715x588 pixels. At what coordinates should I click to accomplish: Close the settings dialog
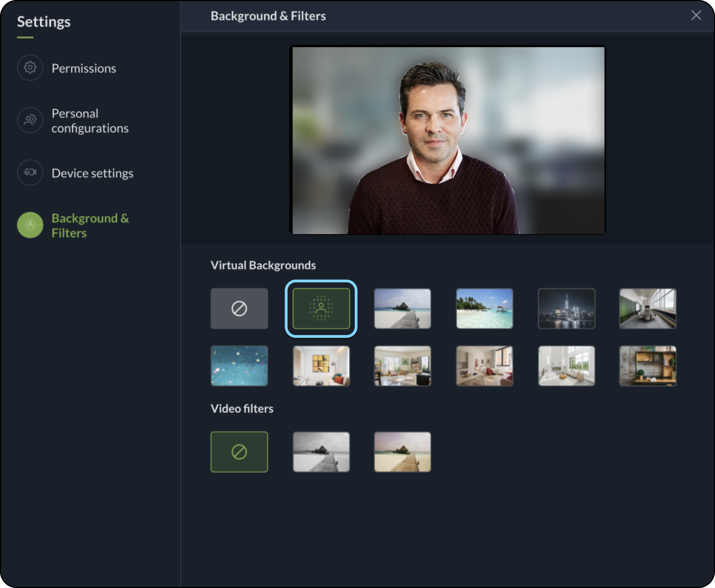pyautogui.click(x=696, y=15)
